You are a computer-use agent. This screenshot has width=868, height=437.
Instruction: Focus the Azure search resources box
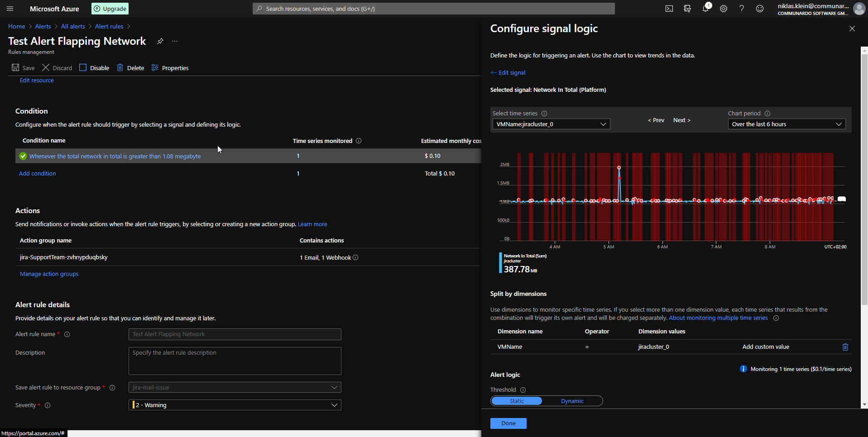click(434, 9)
